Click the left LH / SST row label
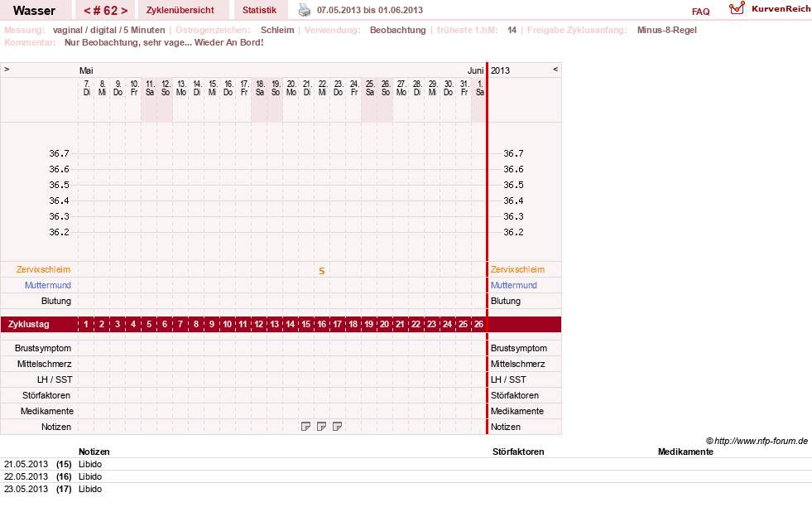Screen dimensions: 812x517 (55, 379)
